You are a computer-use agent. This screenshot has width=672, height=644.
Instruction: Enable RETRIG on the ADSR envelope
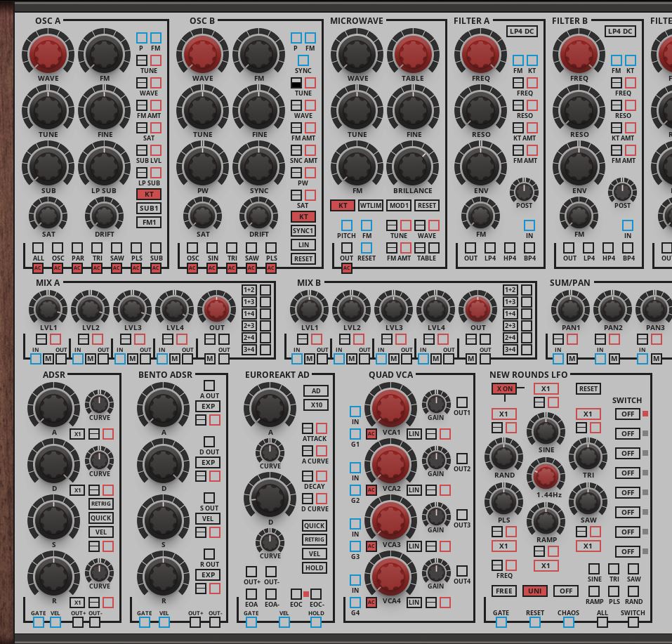coord(103,504)
